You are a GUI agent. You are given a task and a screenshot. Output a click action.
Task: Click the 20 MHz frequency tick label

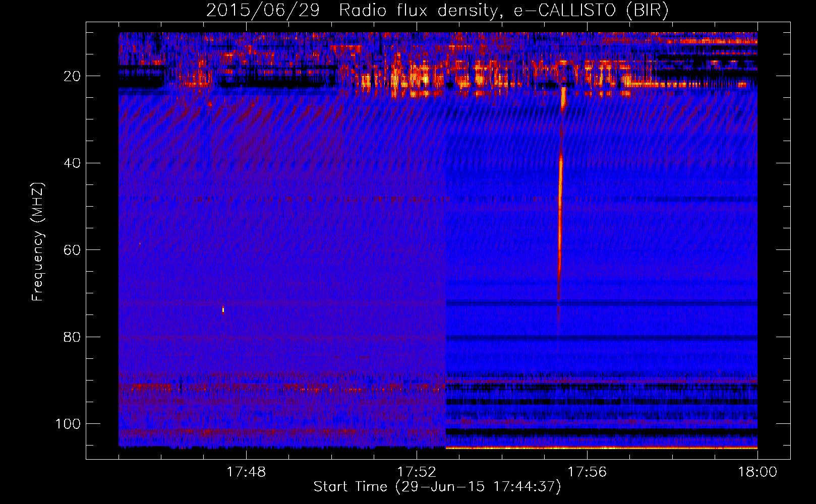(x=73, y=76)
